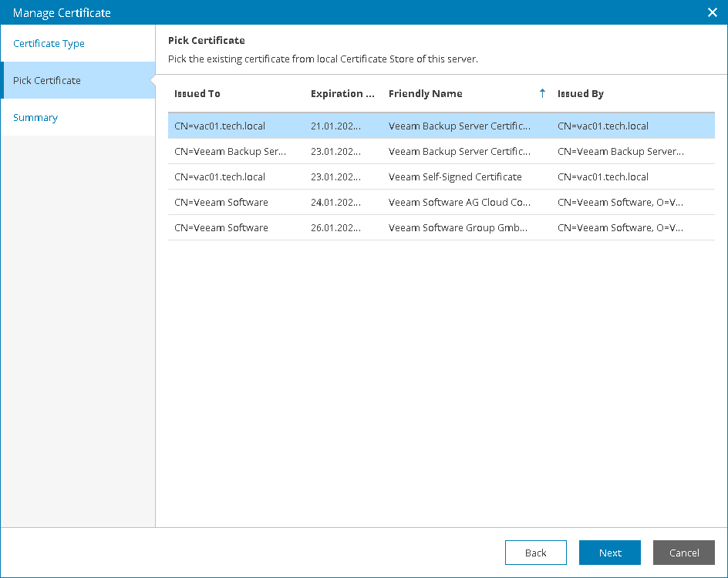Click Next to continue
728x578 pixels.
coord(610,553)
